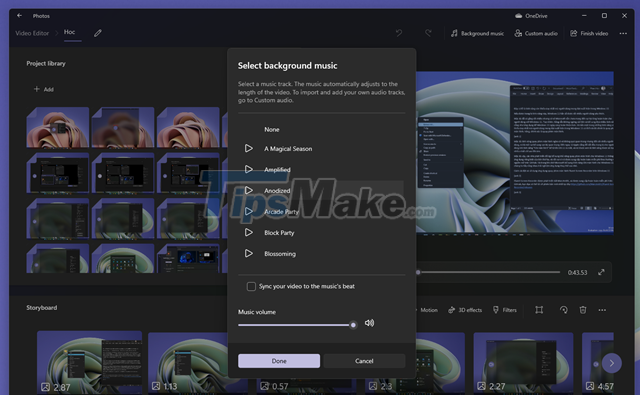Viewport: 640px width, 395px height.
Task: Click Cancel in the music dialog
Action: 364,361
